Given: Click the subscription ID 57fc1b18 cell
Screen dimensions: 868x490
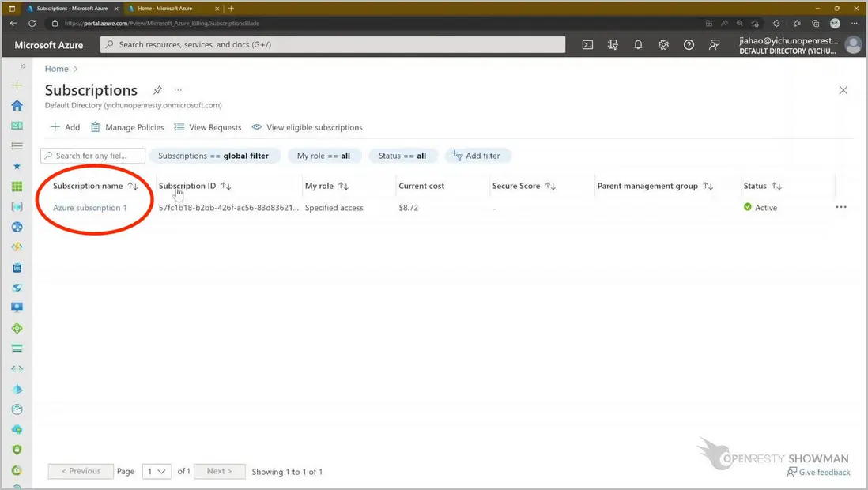Looking at the screenshot, I should click(x=228, y=208).
